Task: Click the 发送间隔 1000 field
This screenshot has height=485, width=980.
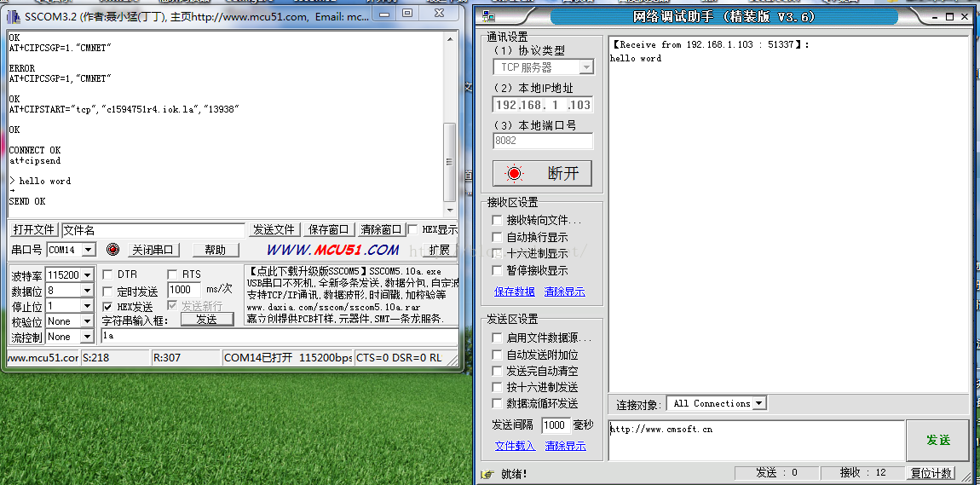Action: 556,425
